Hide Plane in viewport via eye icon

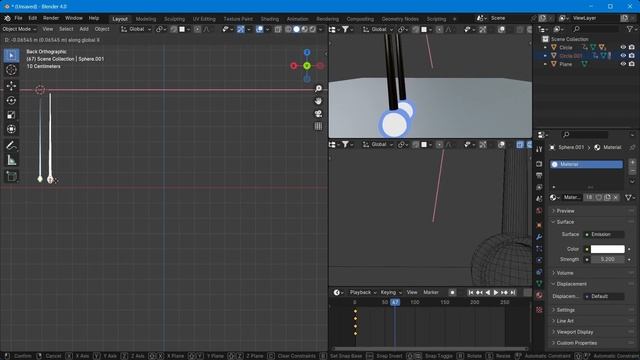(623, 64)
